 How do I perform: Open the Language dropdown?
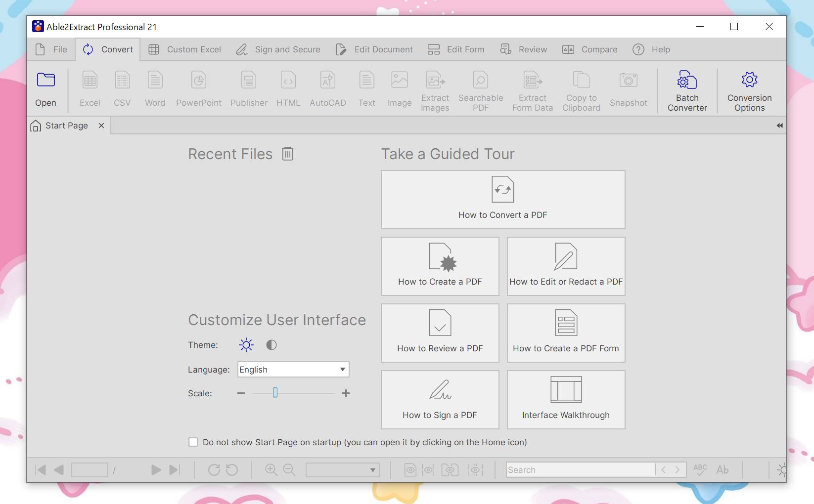click(293, 370)
